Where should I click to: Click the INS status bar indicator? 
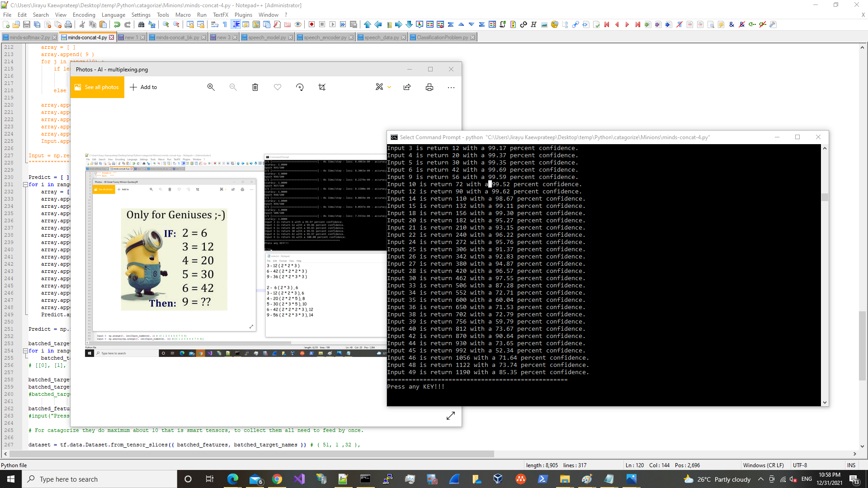coord(851,465)
